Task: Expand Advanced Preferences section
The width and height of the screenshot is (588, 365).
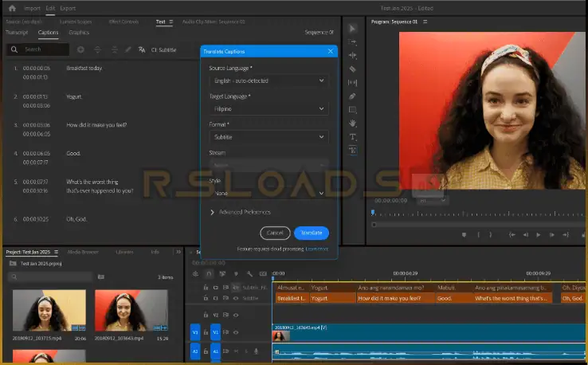Action: (x=241, y=212)
